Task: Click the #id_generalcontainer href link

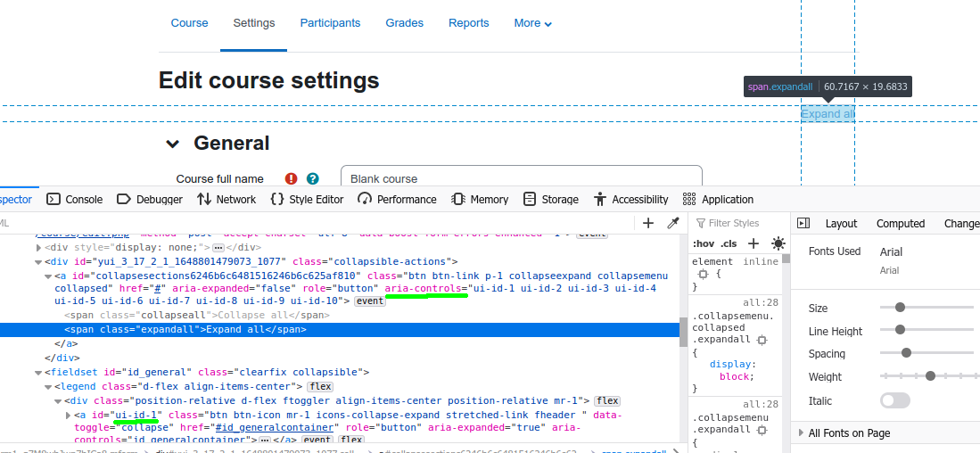Action: point(275,427)
